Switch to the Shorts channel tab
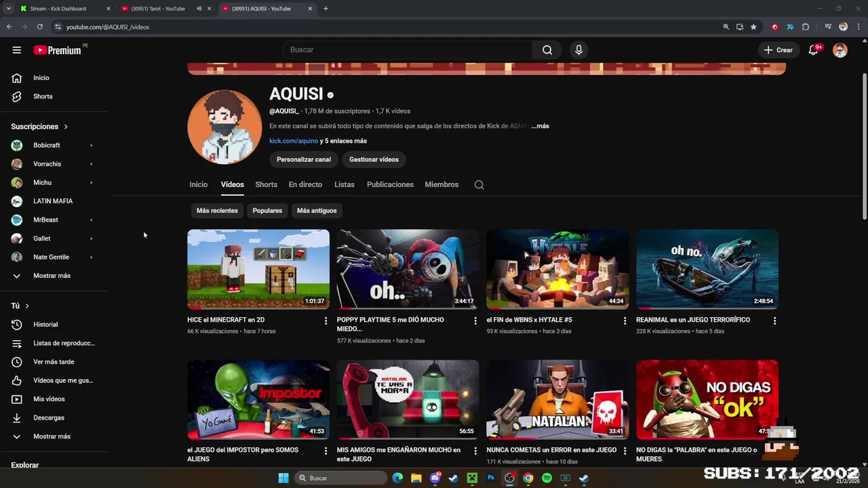Screen dimensions: 868x488 266,184
